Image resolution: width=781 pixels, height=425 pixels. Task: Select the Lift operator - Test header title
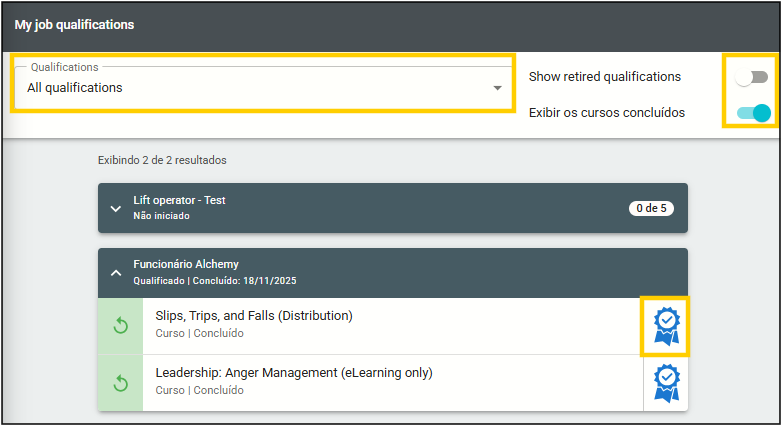coord(179,200)
